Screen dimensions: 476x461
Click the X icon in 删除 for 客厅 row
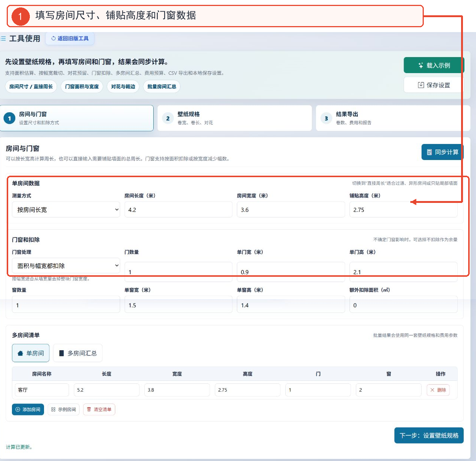tap(432, 390)
